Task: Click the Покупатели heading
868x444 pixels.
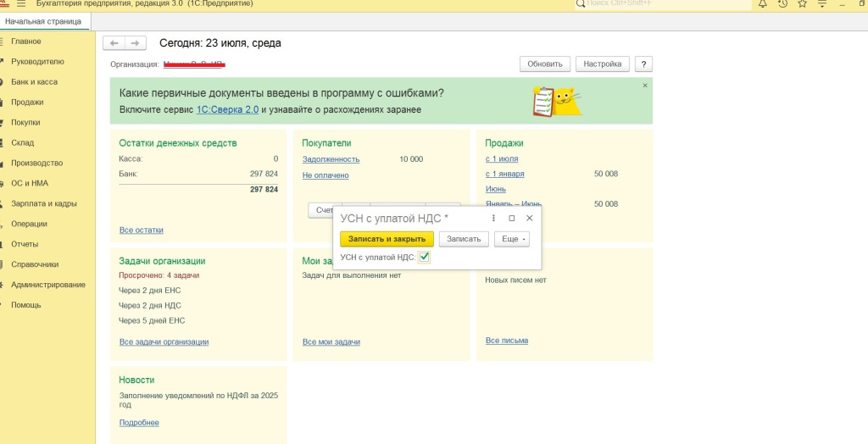Action: click(x=326, y=143)
